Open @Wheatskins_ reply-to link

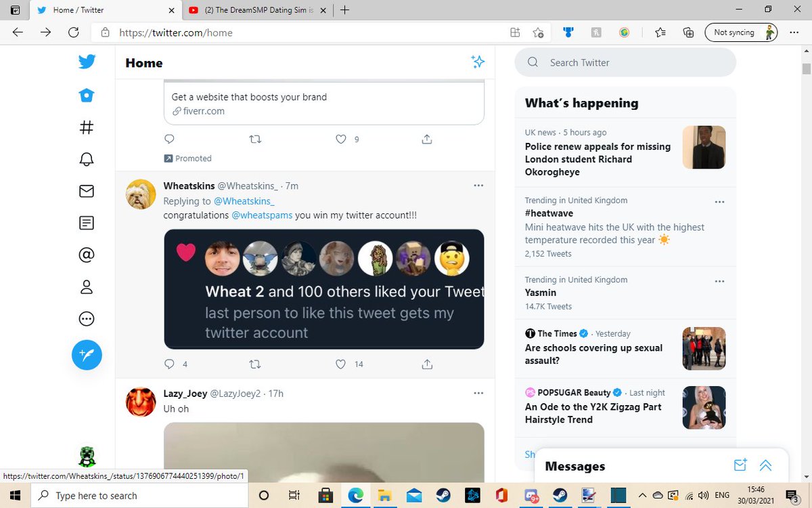[244, 201]
